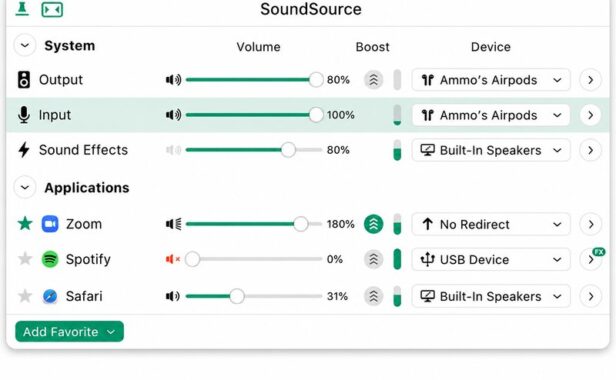Open Zoom No Redirect dropdown
Screen dimensions: 616x380
(491, 224)
